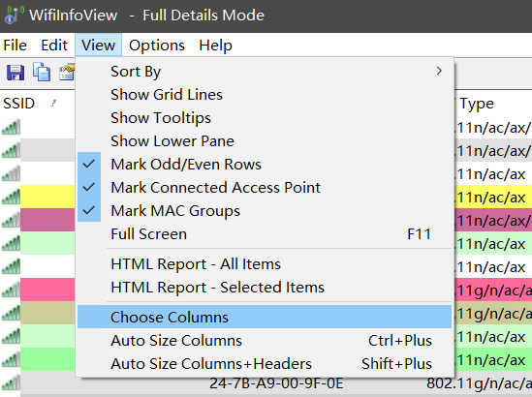Expand the Sort By submenu
The width and height of the screenshot is (532, 397).
[265, 72]
